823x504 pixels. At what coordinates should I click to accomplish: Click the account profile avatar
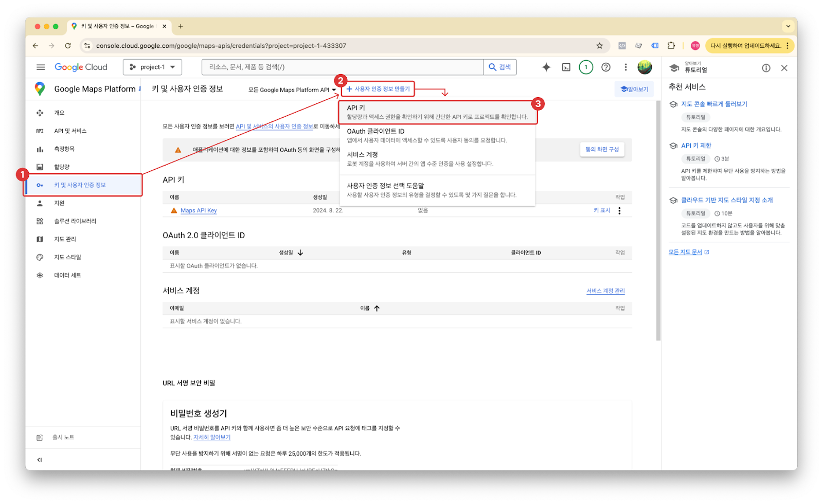click(645, 67)
